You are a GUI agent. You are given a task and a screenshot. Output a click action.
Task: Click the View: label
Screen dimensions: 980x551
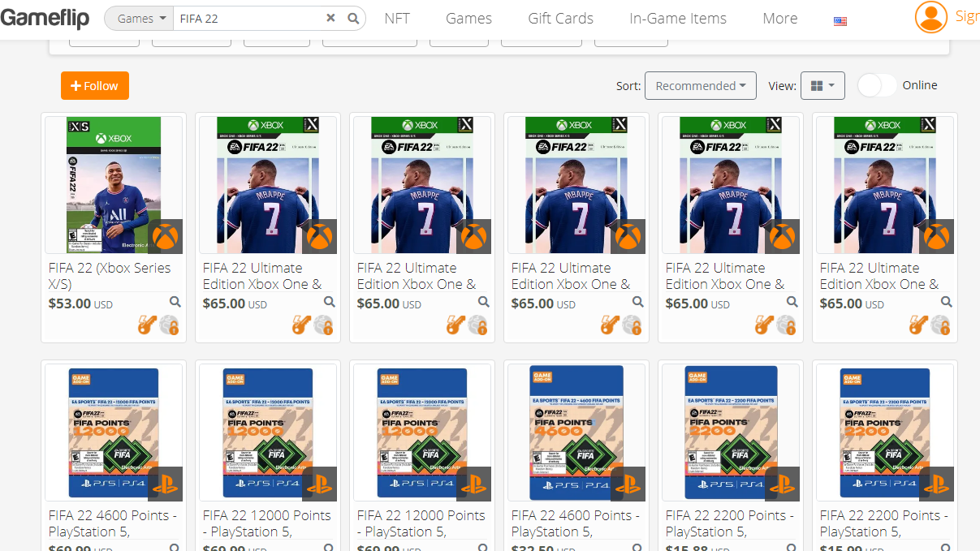click(782, 86)
